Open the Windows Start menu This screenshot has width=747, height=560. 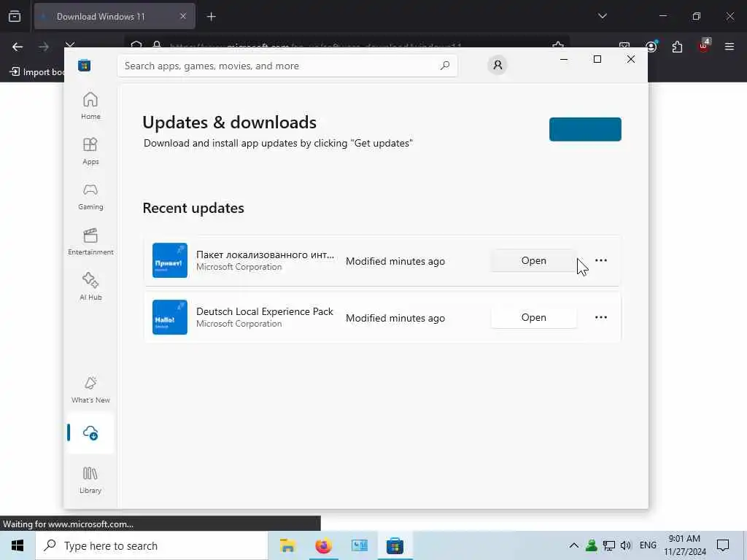[x=18, y=545]
